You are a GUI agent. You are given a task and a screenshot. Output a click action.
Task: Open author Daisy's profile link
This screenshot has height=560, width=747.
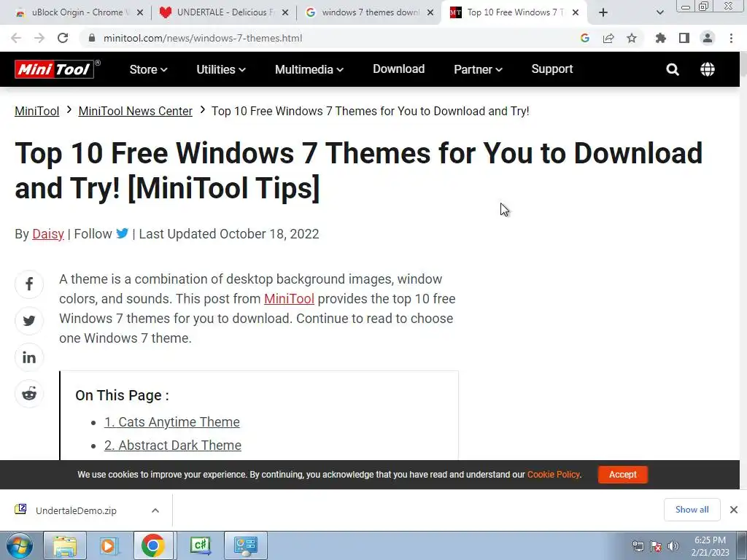tap(48, 234)
